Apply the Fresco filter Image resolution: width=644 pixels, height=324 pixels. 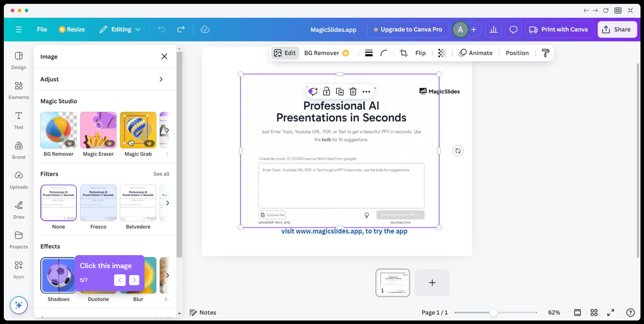(x=98, y=203)
